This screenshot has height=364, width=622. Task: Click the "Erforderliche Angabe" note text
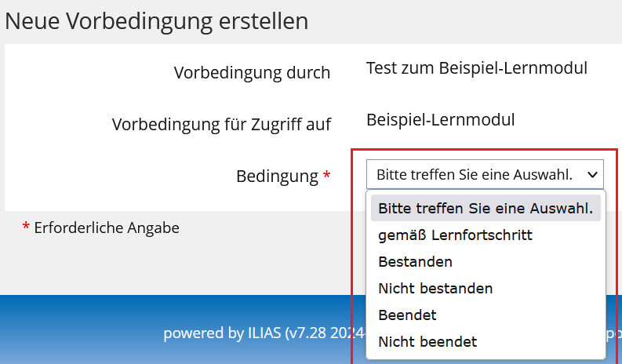[x=107, y=228]
